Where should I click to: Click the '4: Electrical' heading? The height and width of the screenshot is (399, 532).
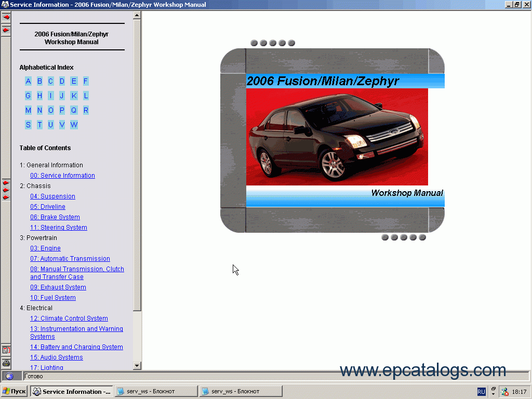(x=36, y=308)
